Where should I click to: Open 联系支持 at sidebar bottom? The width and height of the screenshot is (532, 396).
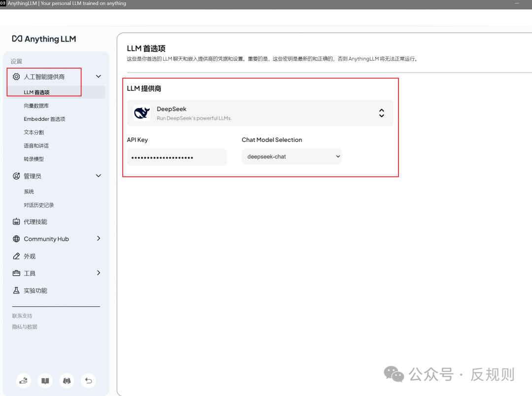coord(22,316)
